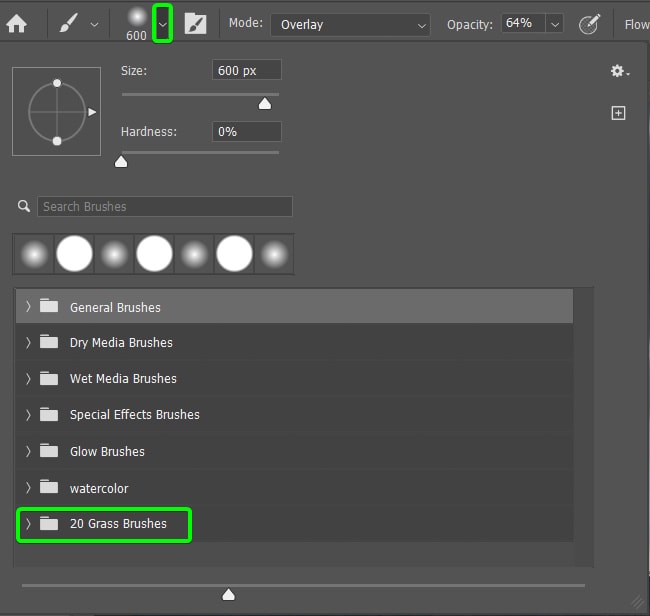Image resolution: width=650 pixels, height=616 pixels.
Task: Click the thumbnail size slider handle
Action: point(228,595)
